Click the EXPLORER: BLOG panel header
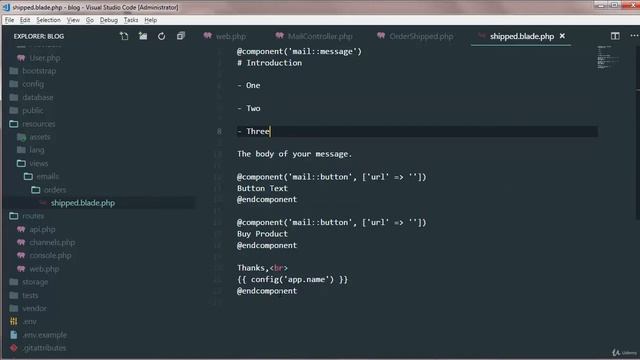Viewport: 640px width, 360px height. 39,36
